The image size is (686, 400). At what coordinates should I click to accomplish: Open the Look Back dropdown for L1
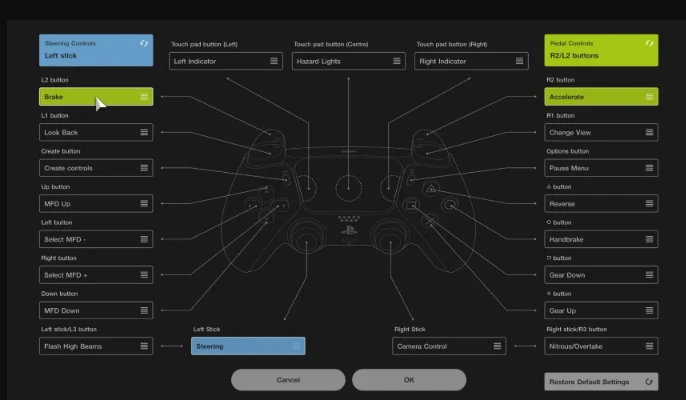click(96, 132)
